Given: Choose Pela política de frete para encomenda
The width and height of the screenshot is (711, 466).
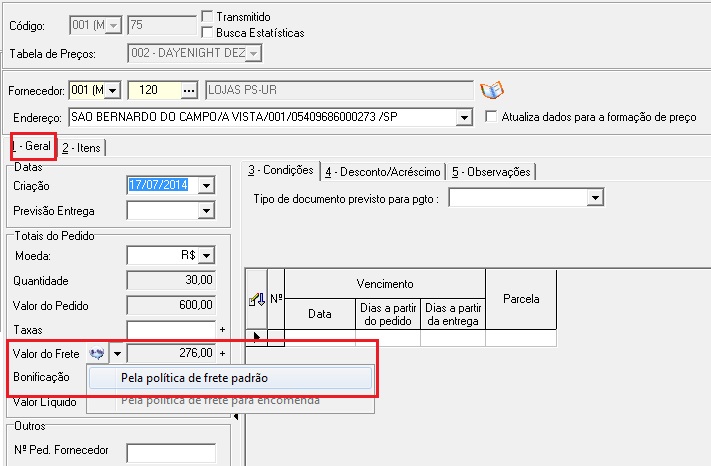Looking at the screenshot, I should tap(230, 400).
